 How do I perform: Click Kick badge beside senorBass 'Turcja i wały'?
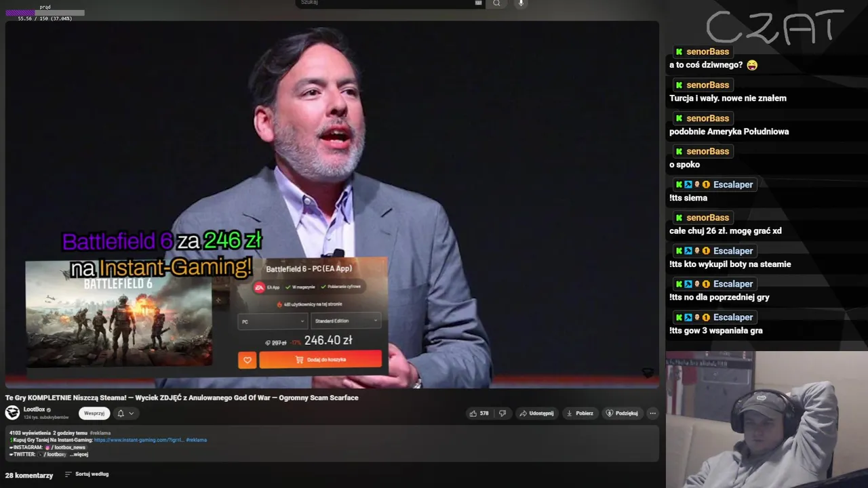click(679, 85)
